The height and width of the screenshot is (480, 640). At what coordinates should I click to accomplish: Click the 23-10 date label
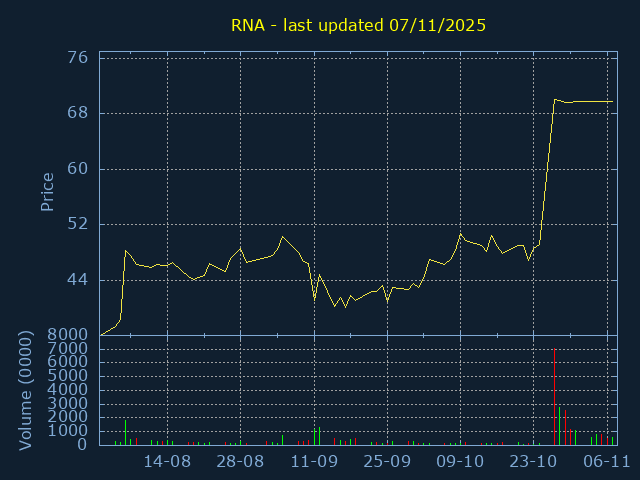534,462
